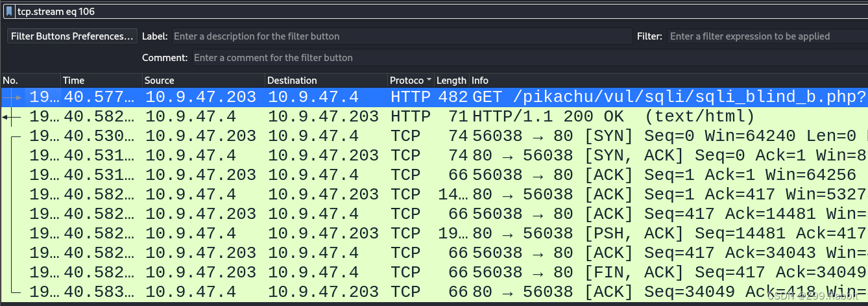Click the Time value 40.530 in SYN row
This screenshot has width=868, height=306.
pyautogui.click(x=100, y=136)
